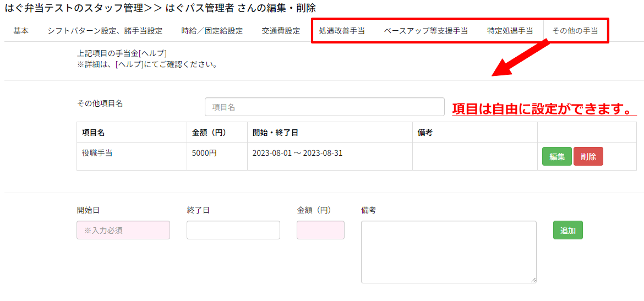Click the 開始・終了日 column header
The width and height of the screenshot is (644, 301).
[x=275, y=133]
